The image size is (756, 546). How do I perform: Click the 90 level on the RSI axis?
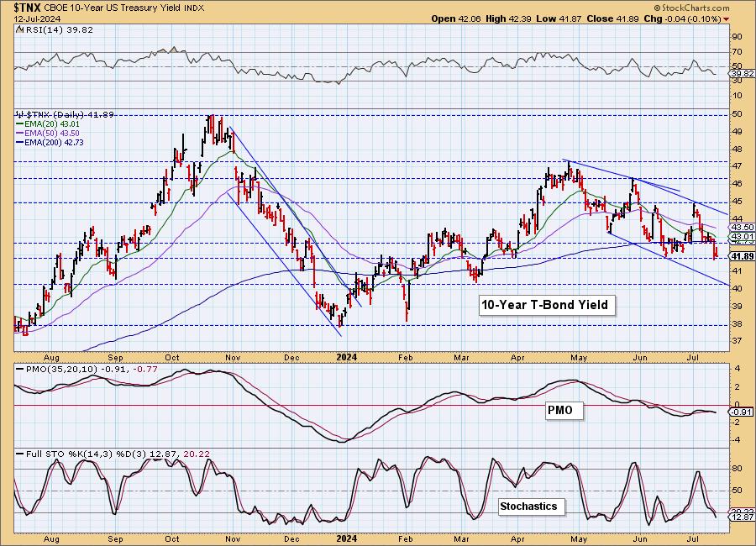[737, 37]
